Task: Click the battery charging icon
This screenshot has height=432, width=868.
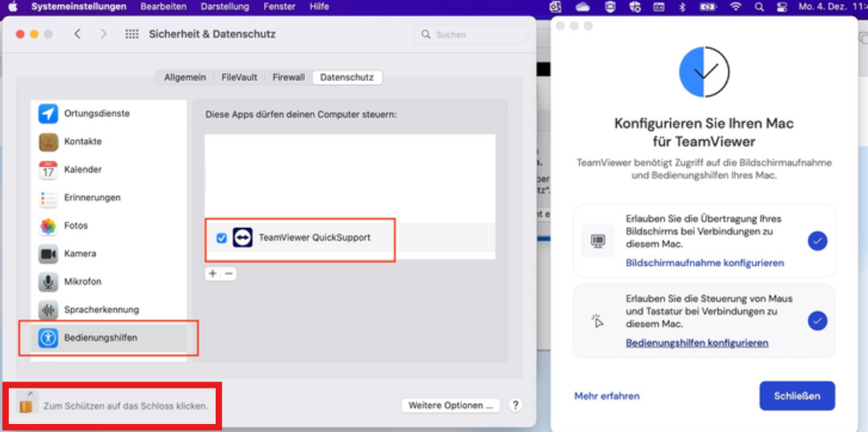Action: 708,6
